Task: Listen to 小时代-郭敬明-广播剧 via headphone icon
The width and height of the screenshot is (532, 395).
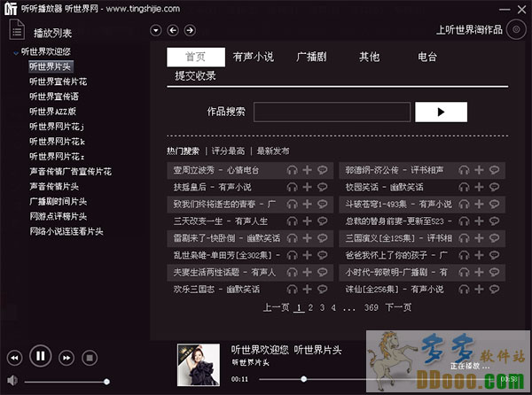Action: [464, 273]
